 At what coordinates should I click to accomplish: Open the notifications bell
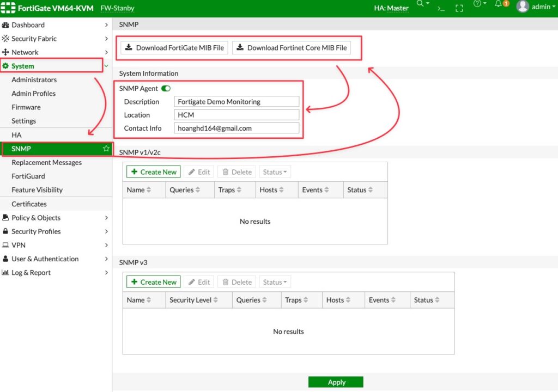tap(498, 3)
